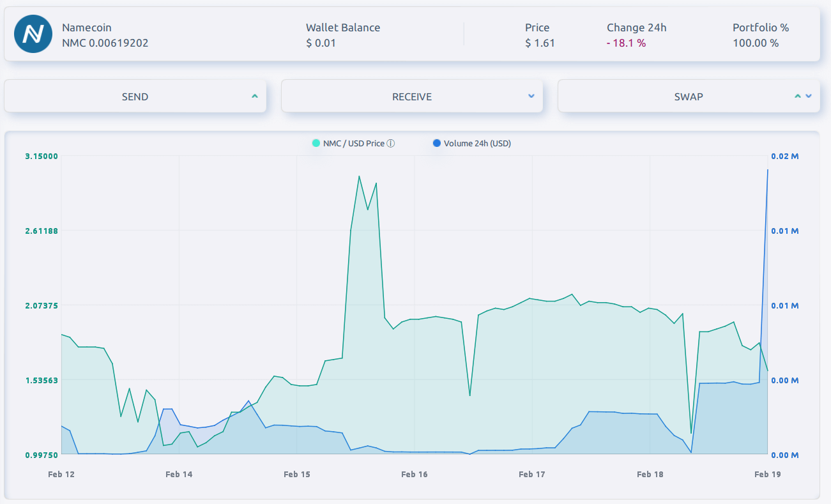The width and height of the screenshot is (831, 504).
Task: Click the red -18.1 % change value
Action: (x=625, y=43)
